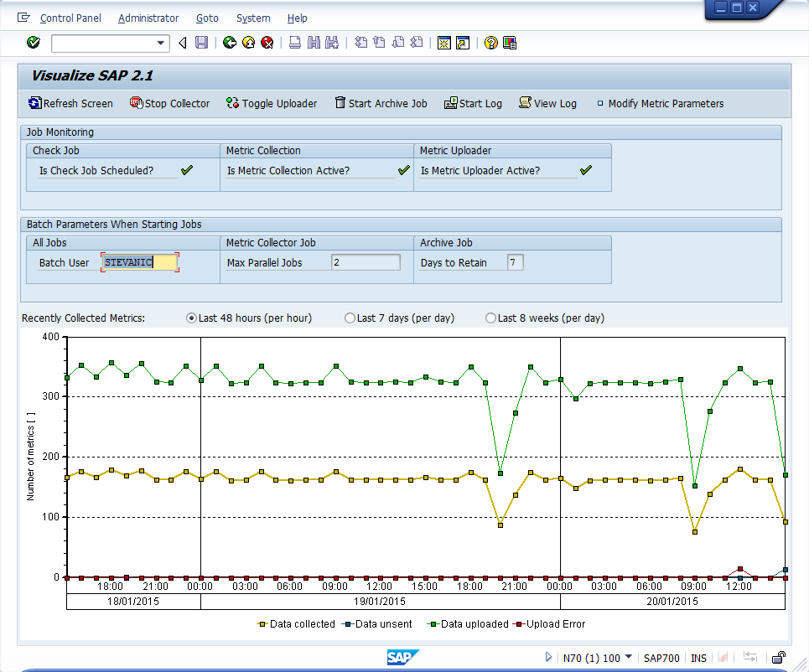This screenshot has width=809, height=672.
Task: Click Is Metric Collection Active checkmark
Action: pos(404,170)
